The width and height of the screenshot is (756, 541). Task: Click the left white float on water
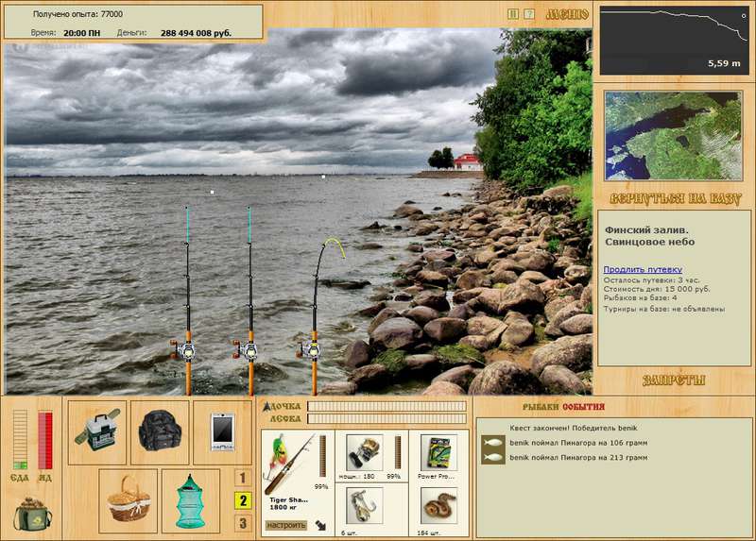pos(212,193)
